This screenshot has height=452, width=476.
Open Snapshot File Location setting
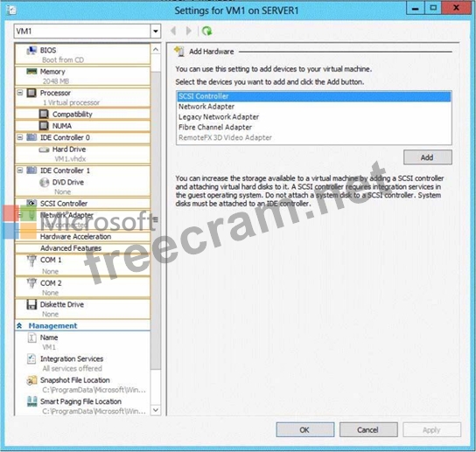point(82,385)
